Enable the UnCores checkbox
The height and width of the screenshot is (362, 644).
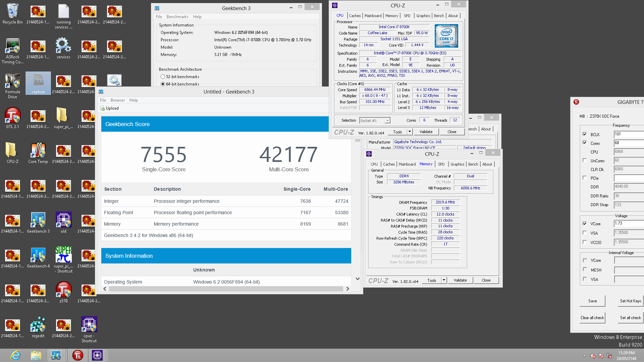click(585, 160)
